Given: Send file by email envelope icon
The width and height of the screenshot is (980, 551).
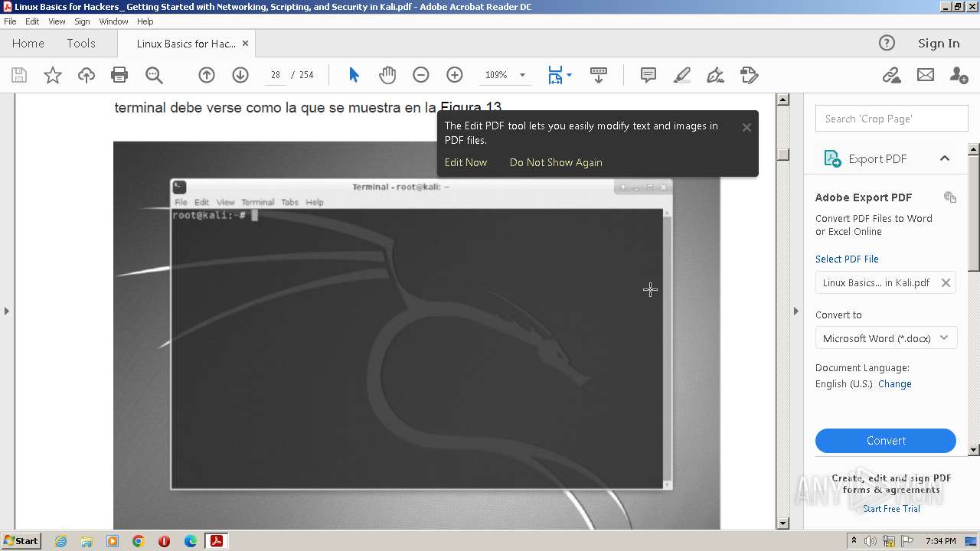Looking at the screenshot, I should point(926,75).
